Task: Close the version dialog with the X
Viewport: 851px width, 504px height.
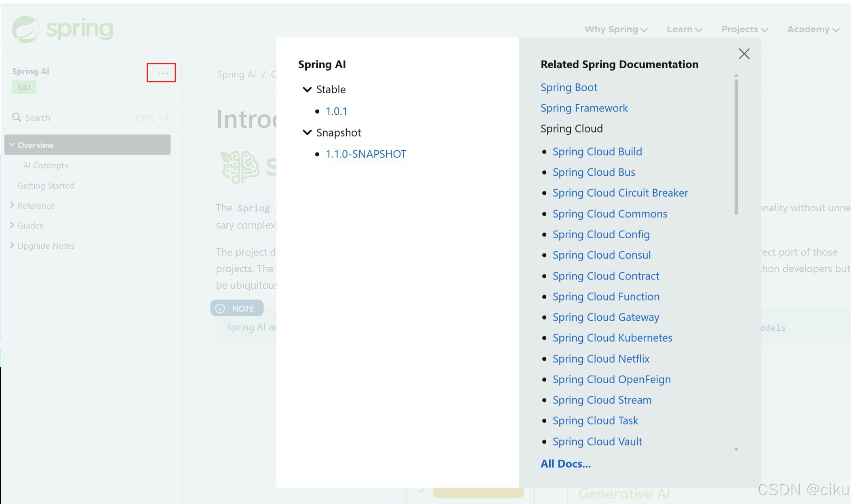Action: [744, 54]
